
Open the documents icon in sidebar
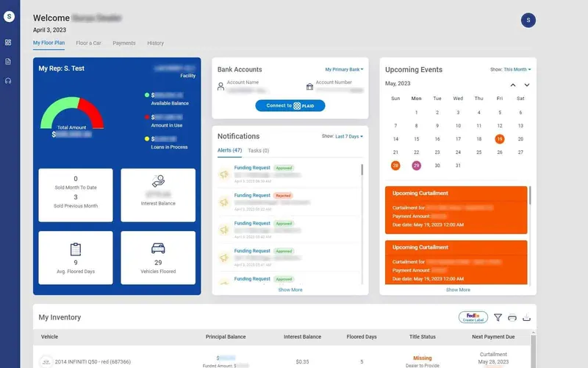point(8,62)
